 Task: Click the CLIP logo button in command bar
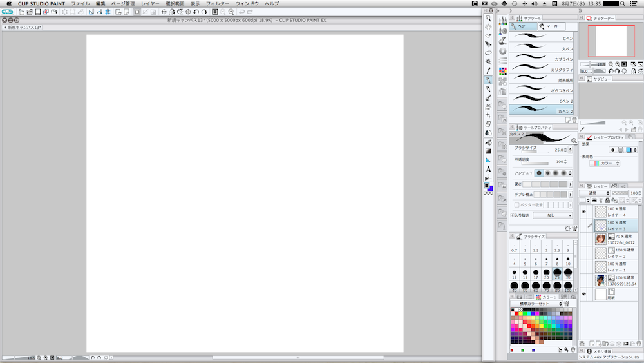click(7, 12)
